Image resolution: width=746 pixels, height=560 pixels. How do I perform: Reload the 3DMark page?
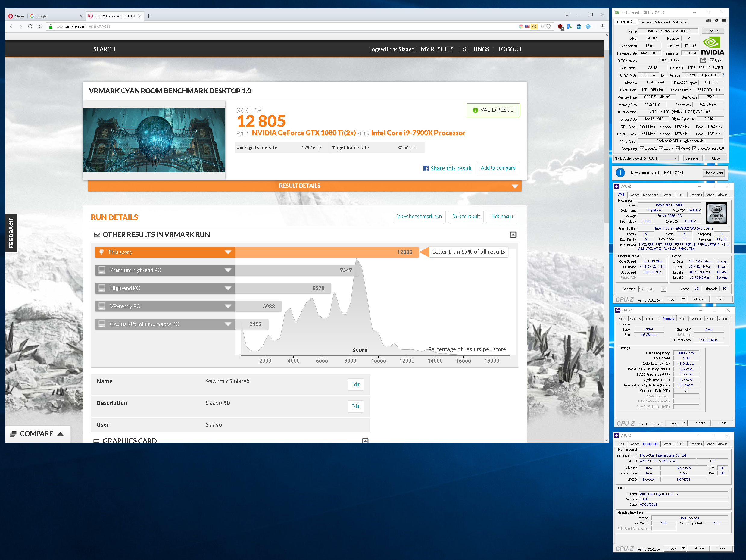click(x=30, y=26)
